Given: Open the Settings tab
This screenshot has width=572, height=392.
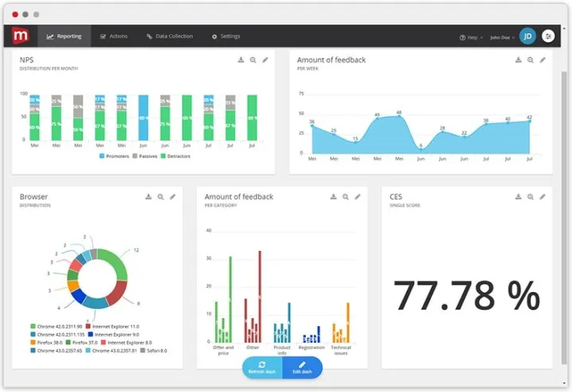Looking at the screenshot, I should pos(226,37).
